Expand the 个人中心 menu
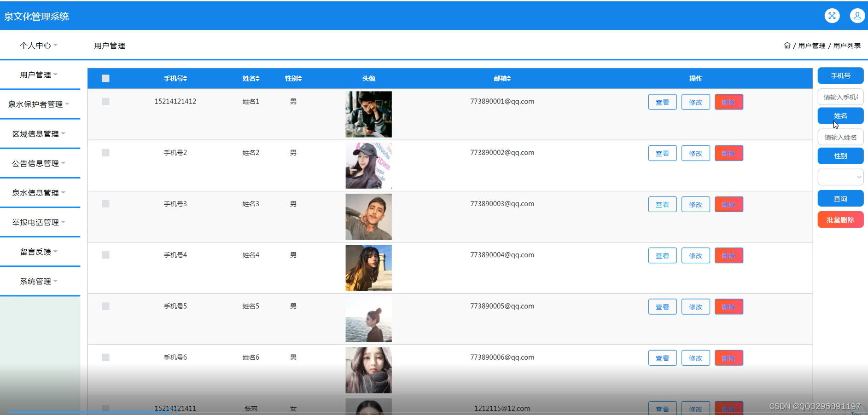This screenshot has height=415, width=868. [x=39, y=46]
